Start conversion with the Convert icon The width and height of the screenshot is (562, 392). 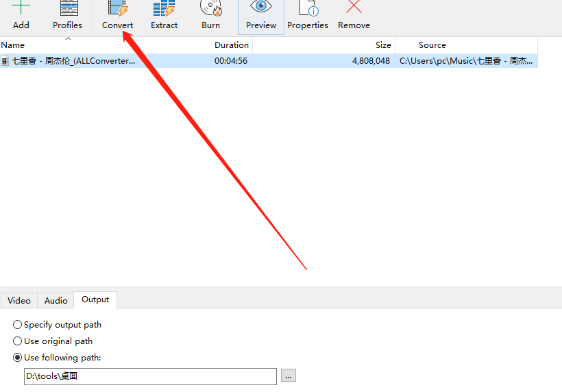point(118,8)
